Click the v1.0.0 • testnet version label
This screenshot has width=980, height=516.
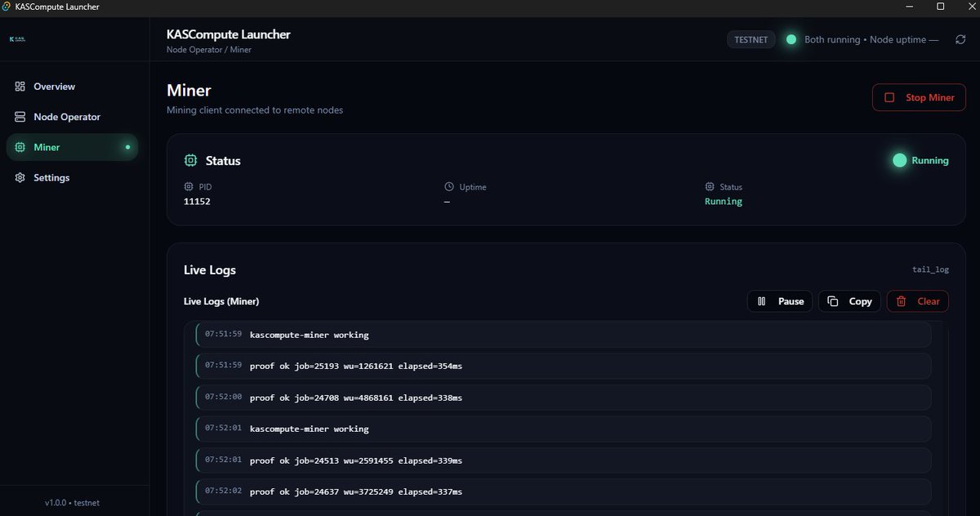[72, 503]
